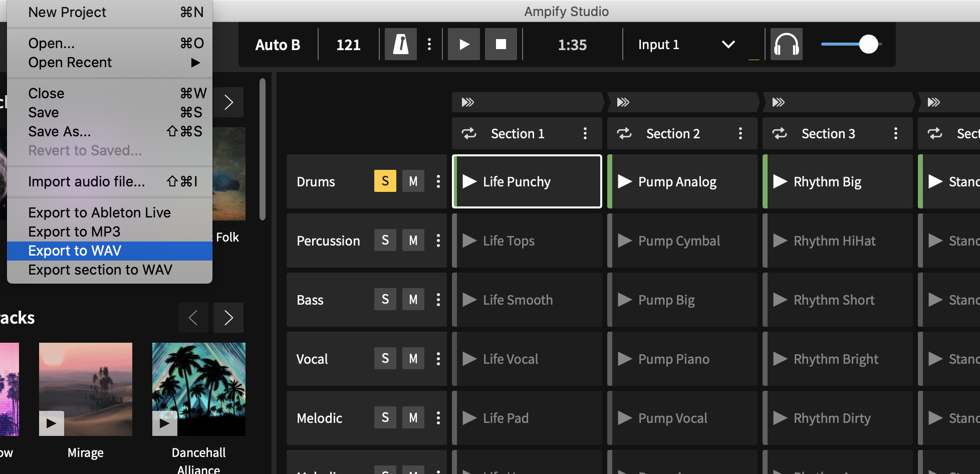The height and width of the screenshot is (474, 980).
Task: Open Section 3 options menu
Action: tap(896, 133)
